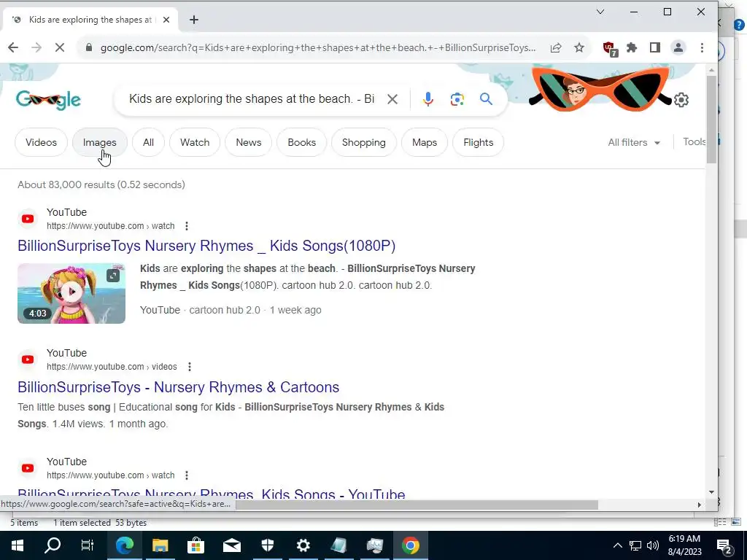
Task: Switch to the Flights filter
Action: click(x=479, y=142)
